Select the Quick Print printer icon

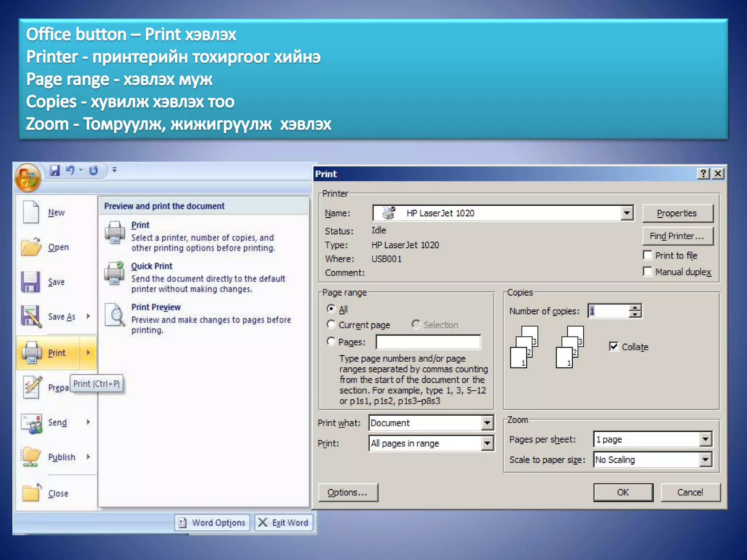(x=115, y=273)
